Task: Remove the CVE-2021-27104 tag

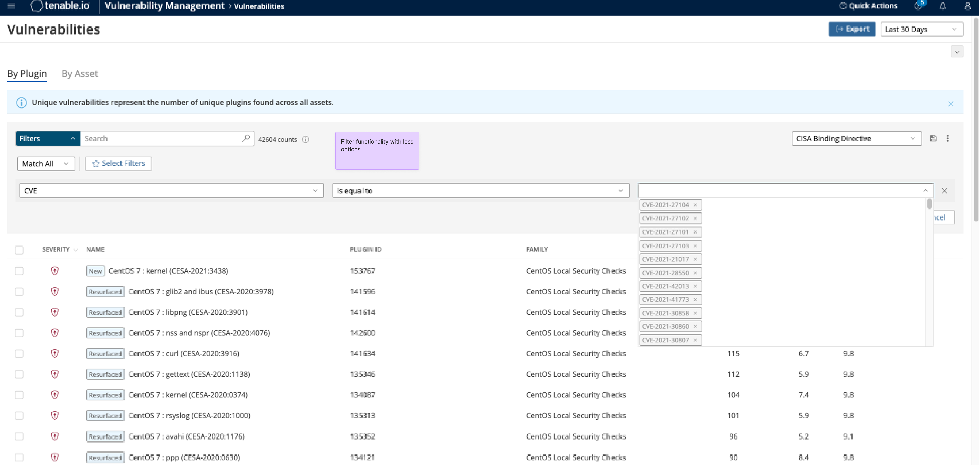Action: 695,205
